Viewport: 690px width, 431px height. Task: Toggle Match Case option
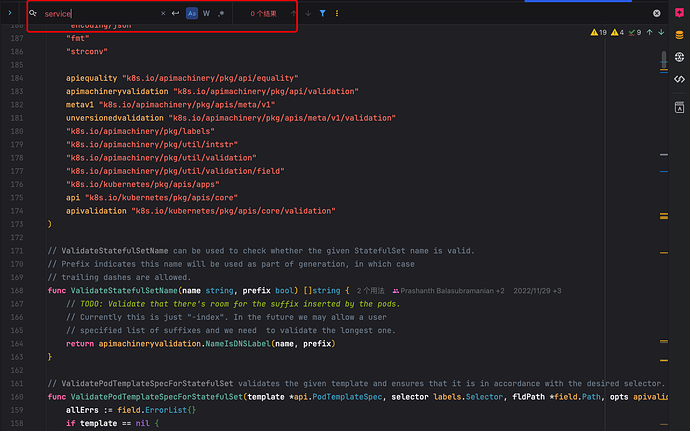[192, 13]
